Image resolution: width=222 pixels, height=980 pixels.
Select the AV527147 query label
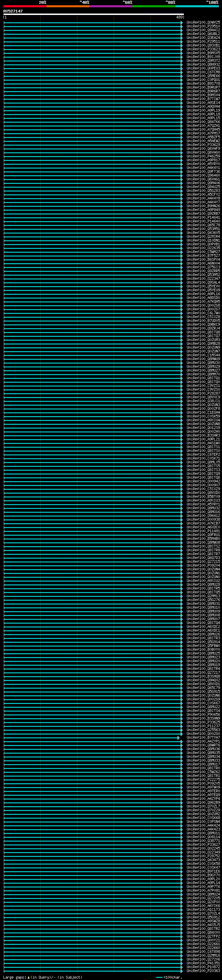(x=13, y=11)
